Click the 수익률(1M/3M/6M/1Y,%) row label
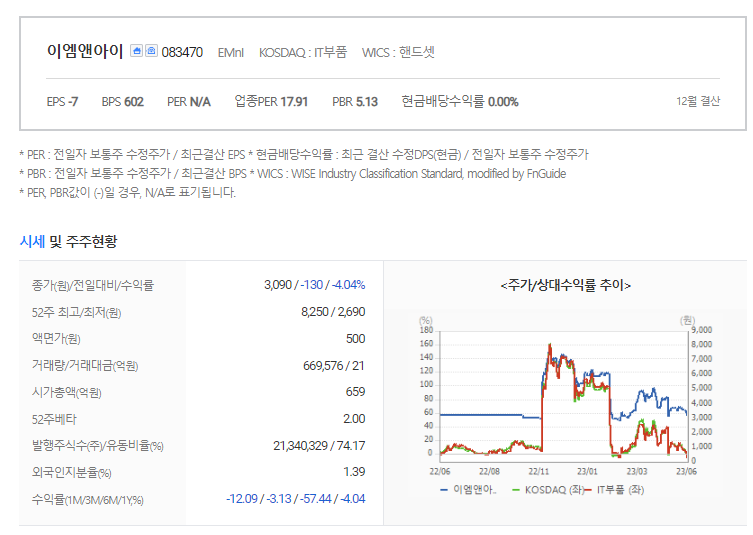The image size is (753, 535). click(88, 500)
